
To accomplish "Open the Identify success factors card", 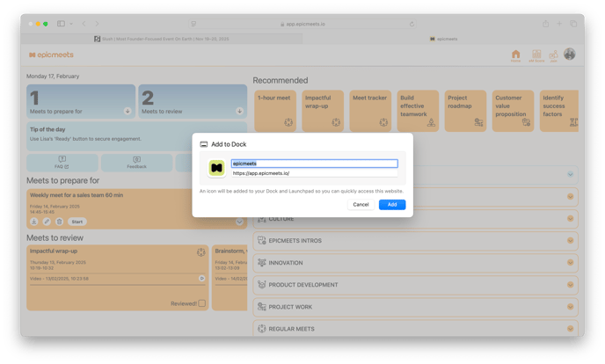I will click(559, 111).
